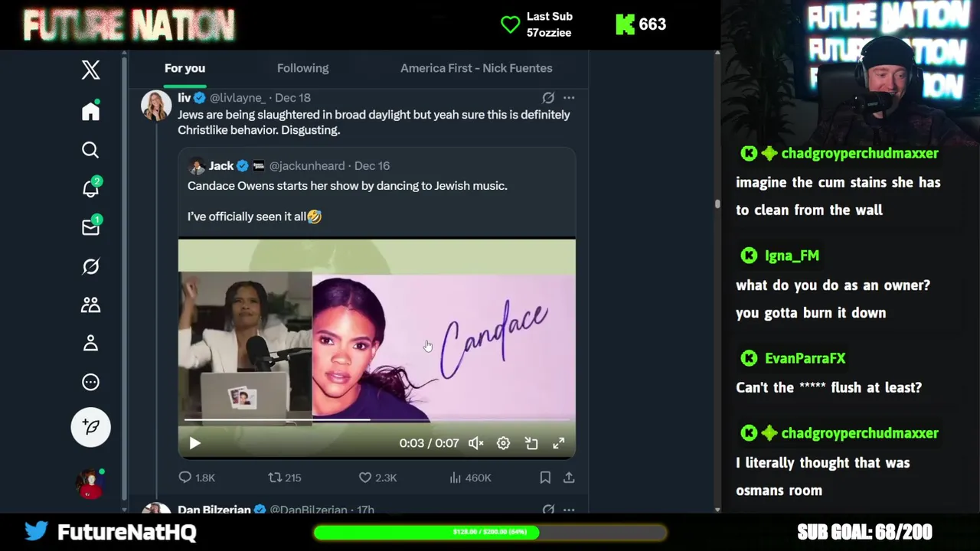This screenshot has width=980, height=551.
Task: Toggle picture-in-picture on video
Action: click(531, 443)
